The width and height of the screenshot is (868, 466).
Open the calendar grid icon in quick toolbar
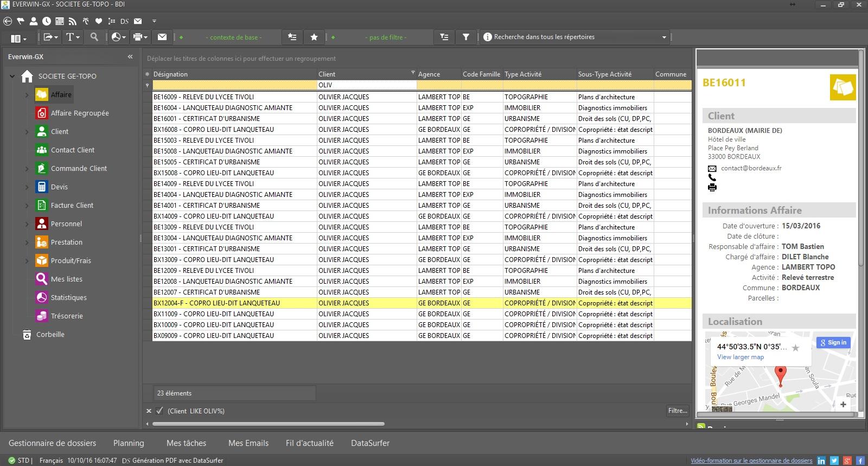60,21
